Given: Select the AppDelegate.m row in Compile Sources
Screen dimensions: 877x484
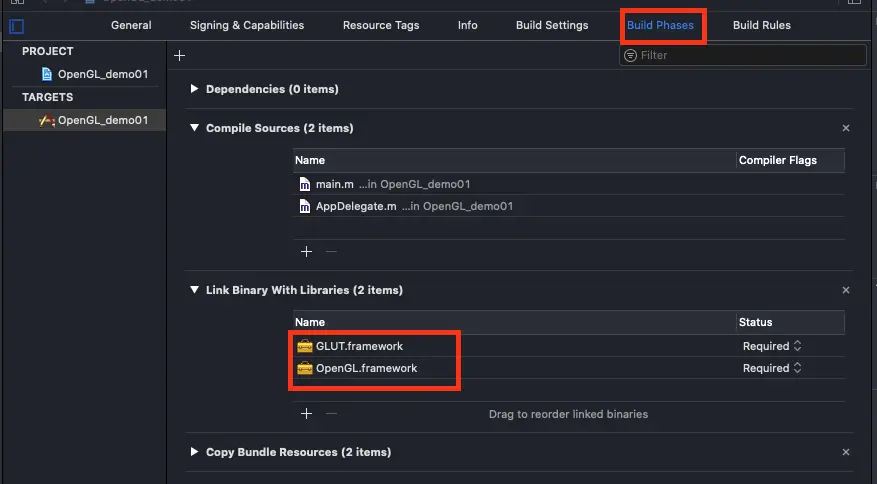Looking at the screenshot, I should click(569, 206).
